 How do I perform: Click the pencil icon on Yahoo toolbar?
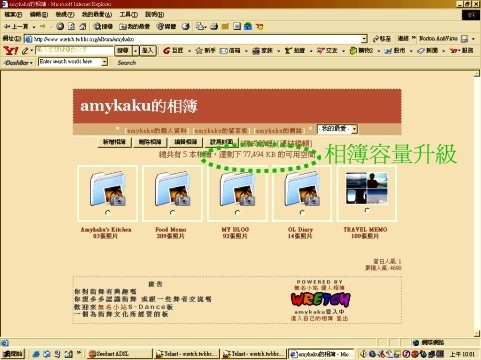25,51
